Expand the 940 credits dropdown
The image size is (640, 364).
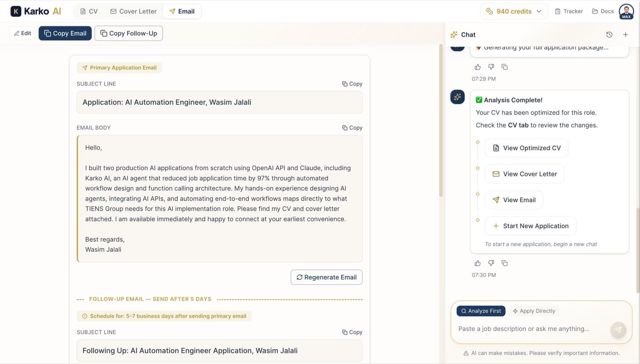tap(514, 11)
